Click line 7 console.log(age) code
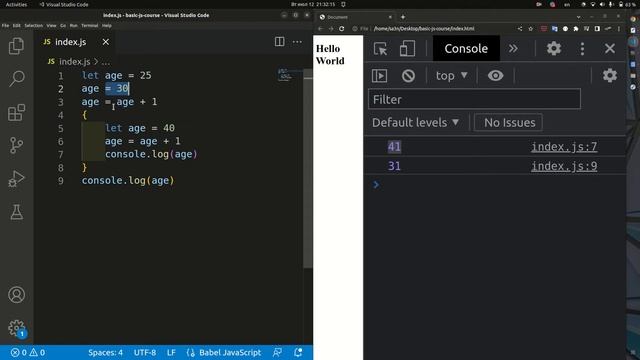This screenshot has height=360, width=640. tap(151, 154)
